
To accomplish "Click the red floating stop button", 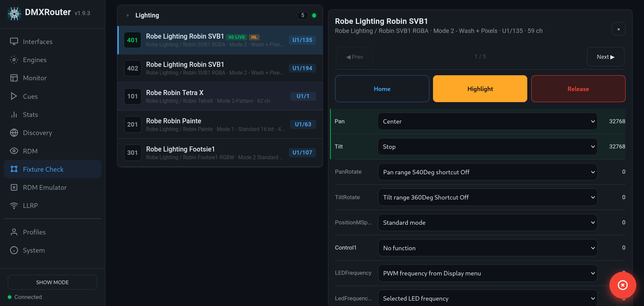I will [623, 285].
